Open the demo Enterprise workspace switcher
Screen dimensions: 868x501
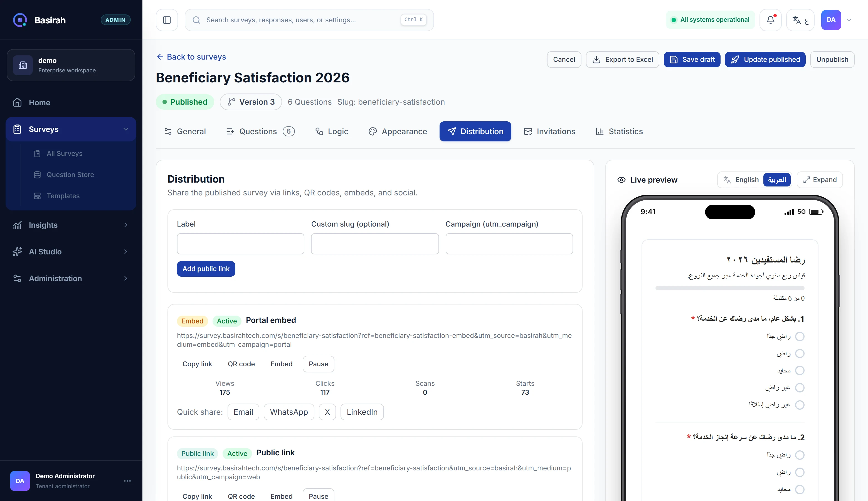point(71,65)
